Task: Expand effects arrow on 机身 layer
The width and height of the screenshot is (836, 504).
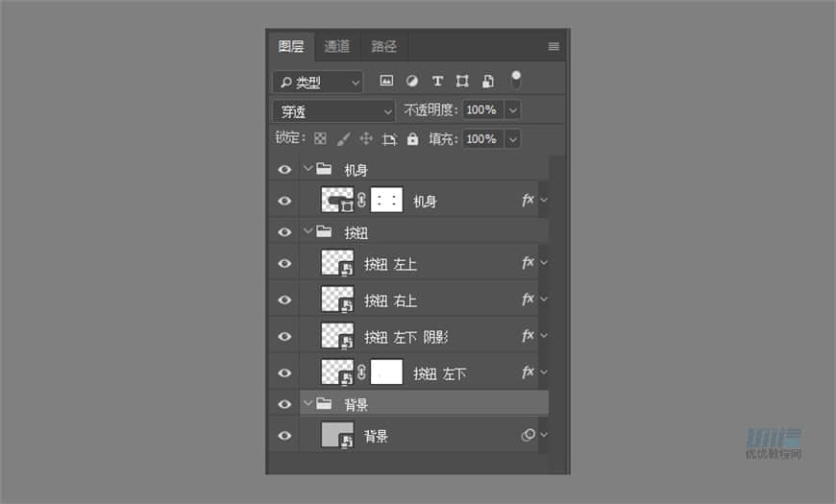Action: point(544,200)
